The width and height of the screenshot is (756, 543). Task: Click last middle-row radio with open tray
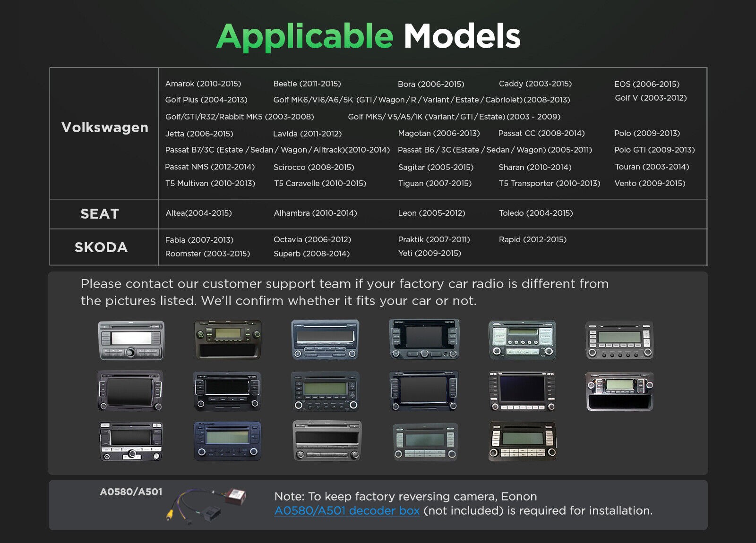[x=619, y=391]
